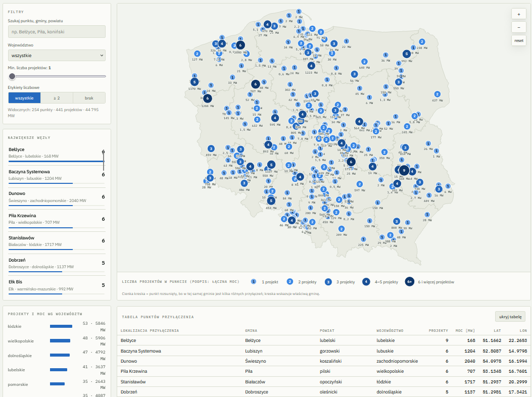Select the 225 MW marker in the south
This screenshot has width=532, height=397.
tap(363, 239)
